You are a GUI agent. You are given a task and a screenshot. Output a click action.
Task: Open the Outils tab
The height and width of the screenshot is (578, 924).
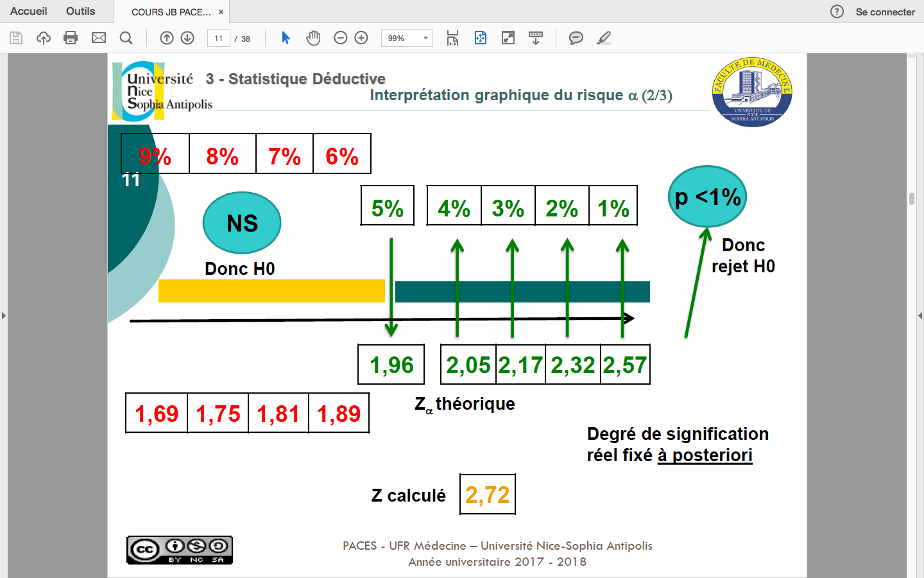pyautogui.click(x=80, y=12)
